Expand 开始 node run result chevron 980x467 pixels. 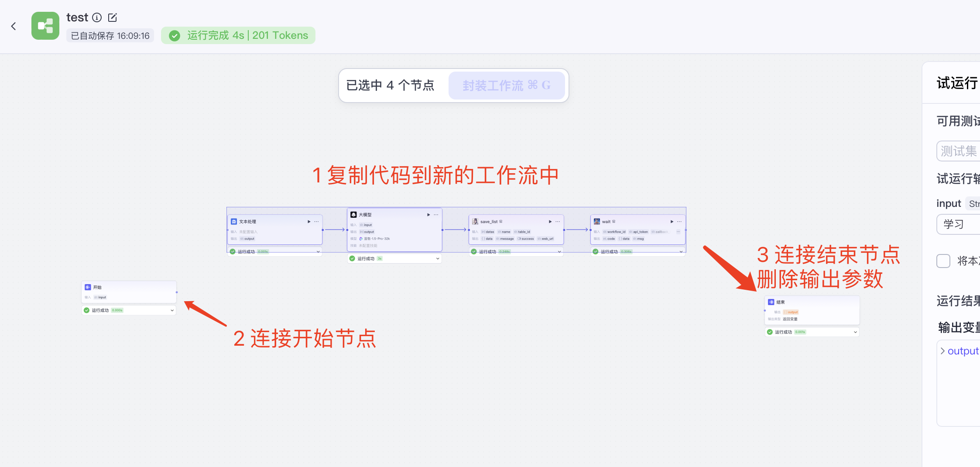(x=172, y=310)
